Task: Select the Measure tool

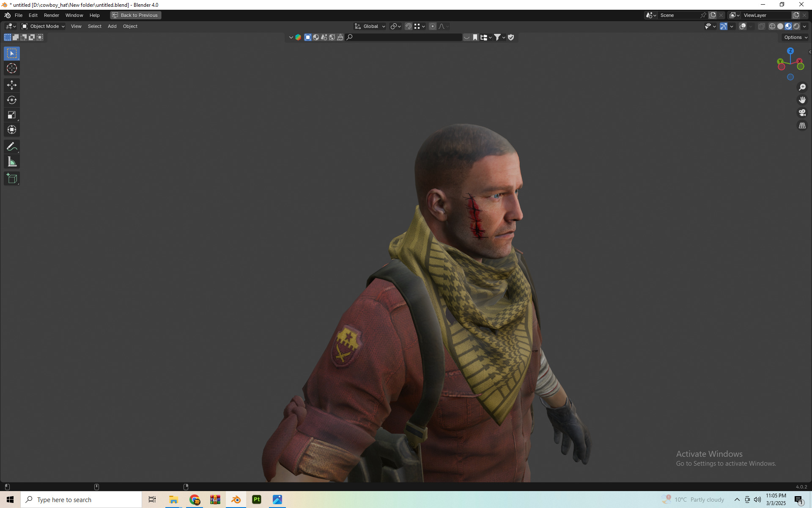Action: tap(12, 162)
